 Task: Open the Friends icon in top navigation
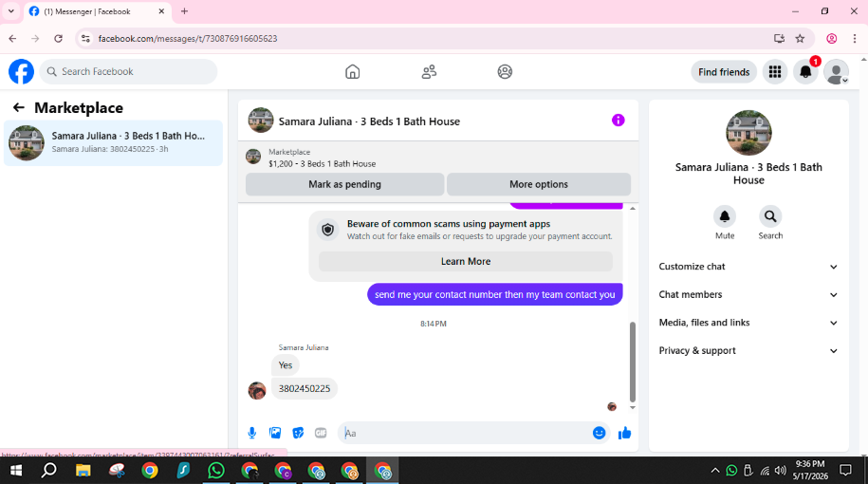(x=429, y=71)
